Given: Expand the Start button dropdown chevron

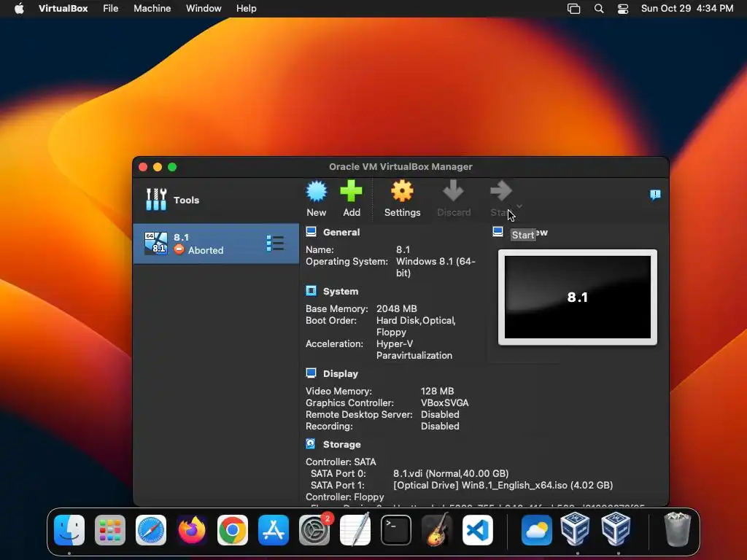Looking at the screenshot, I should [519, 206].
